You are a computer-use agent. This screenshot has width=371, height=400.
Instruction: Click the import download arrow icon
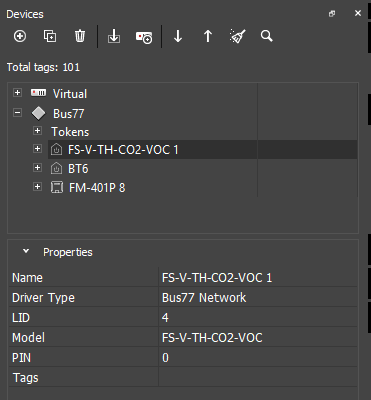tap(114, 36)
